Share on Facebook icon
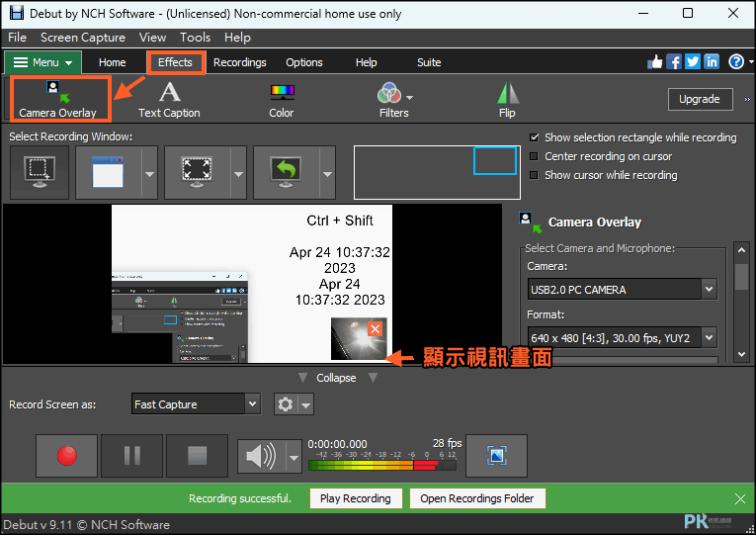 [x=674, y=61]
